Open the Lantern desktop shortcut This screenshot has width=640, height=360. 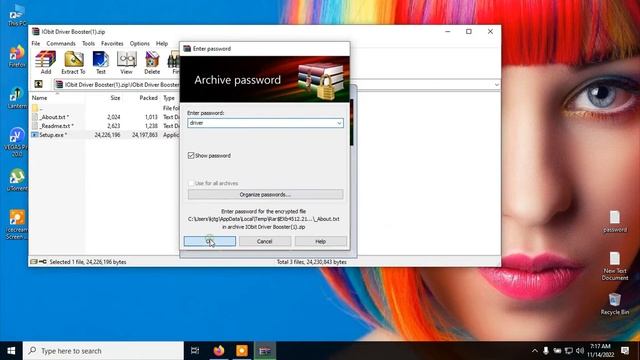pos(17,98)
